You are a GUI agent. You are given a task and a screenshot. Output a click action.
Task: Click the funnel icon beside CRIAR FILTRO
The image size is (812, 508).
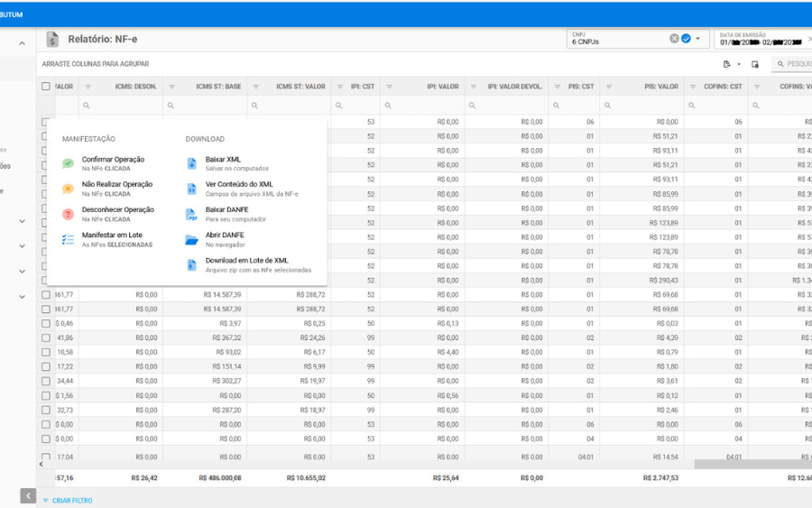(46, 501)
